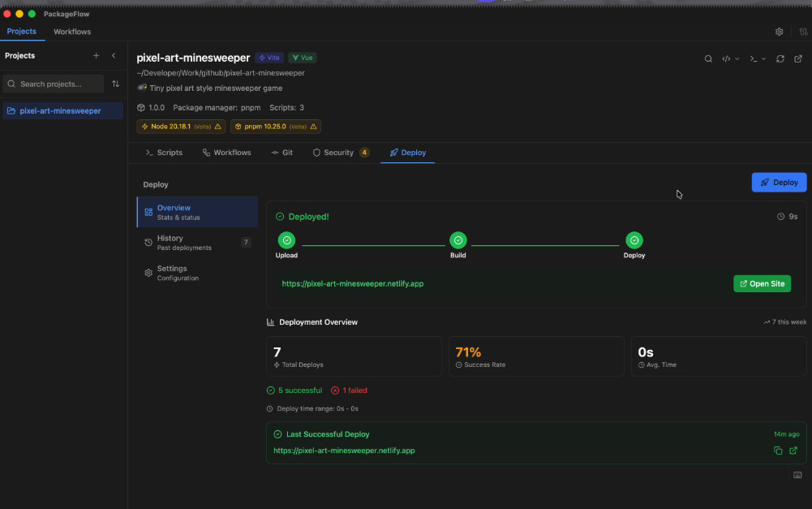Click the project path text
The image size is (812, 509).
(221, 73)
